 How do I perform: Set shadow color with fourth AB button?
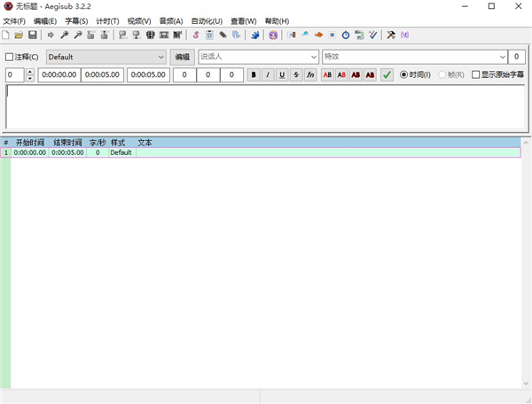coord(370,74)
